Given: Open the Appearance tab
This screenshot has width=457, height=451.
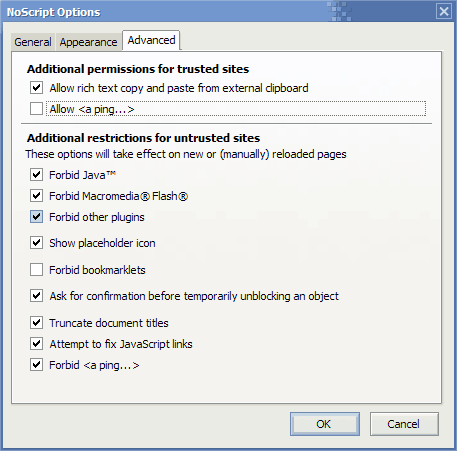Looking at the screenshot, I should point(88,42).
